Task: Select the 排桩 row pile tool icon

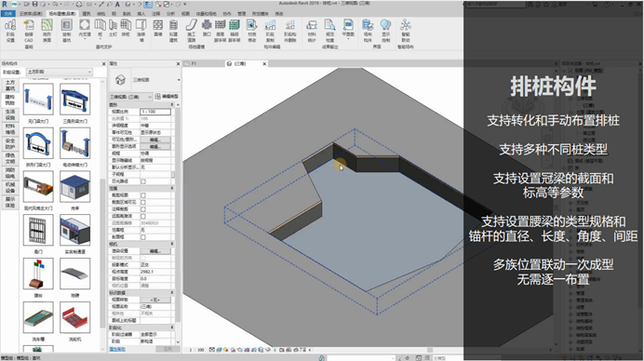Action: tap(126, 28)
